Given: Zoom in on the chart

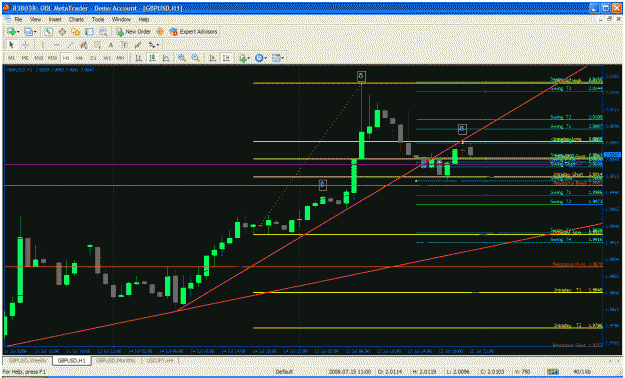Looking at the screenshot, I should [x=182, y=58].
